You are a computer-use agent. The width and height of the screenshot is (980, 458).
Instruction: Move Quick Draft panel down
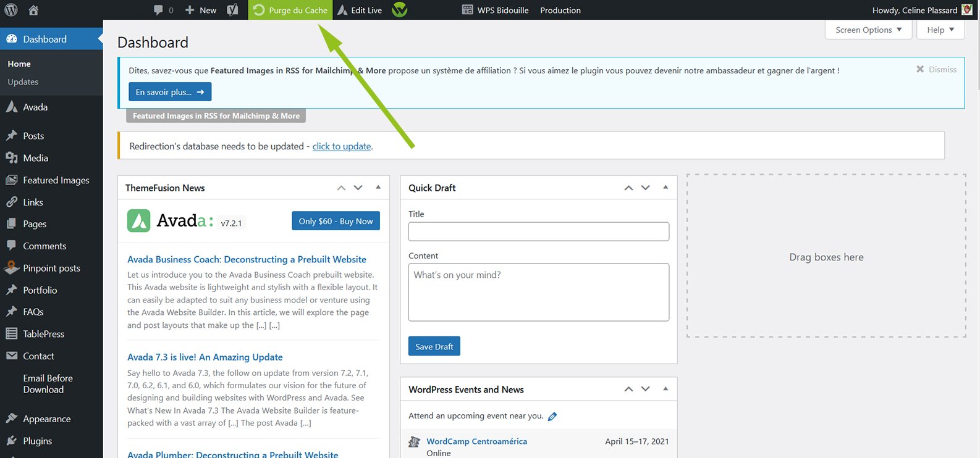(646, 188)
